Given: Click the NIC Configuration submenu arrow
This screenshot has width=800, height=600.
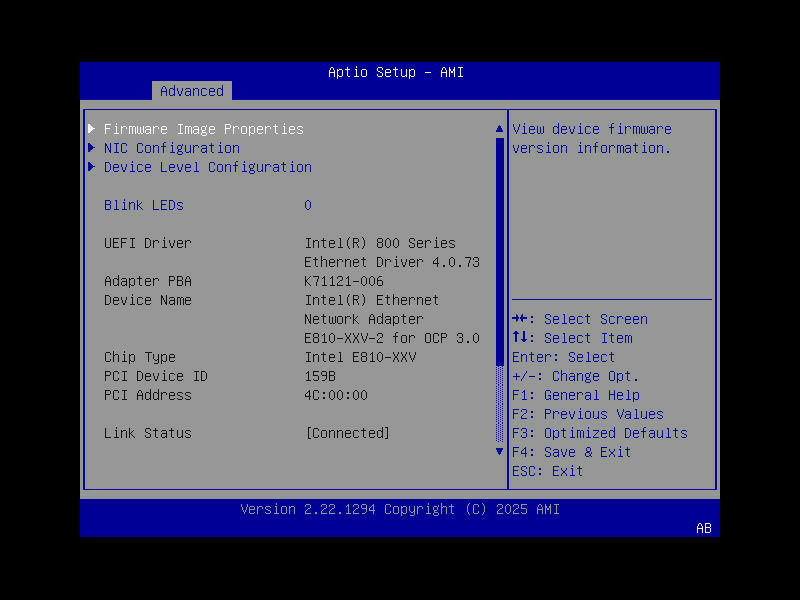Looking at the screenshot, I should click(x=91, y=147).
